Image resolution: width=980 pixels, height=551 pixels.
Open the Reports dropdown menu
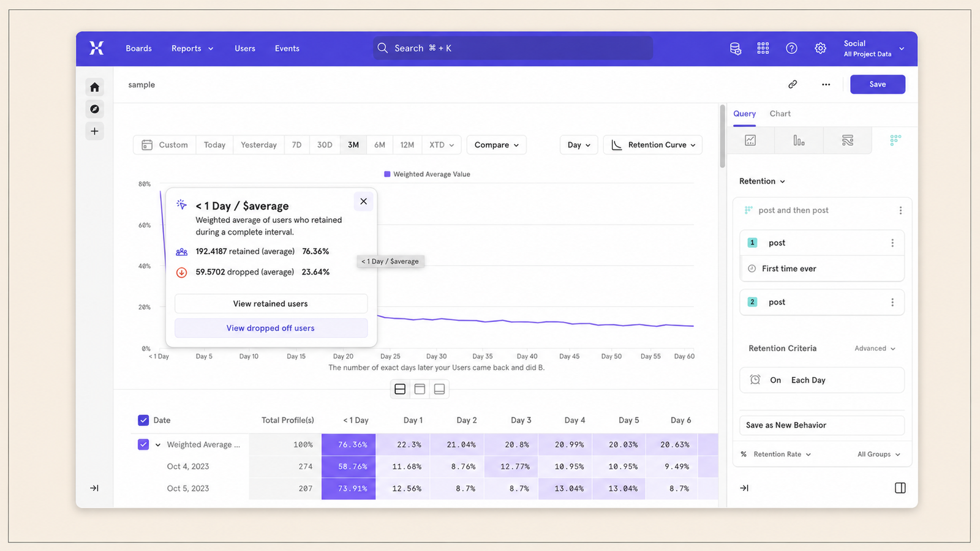click(192, 48)
